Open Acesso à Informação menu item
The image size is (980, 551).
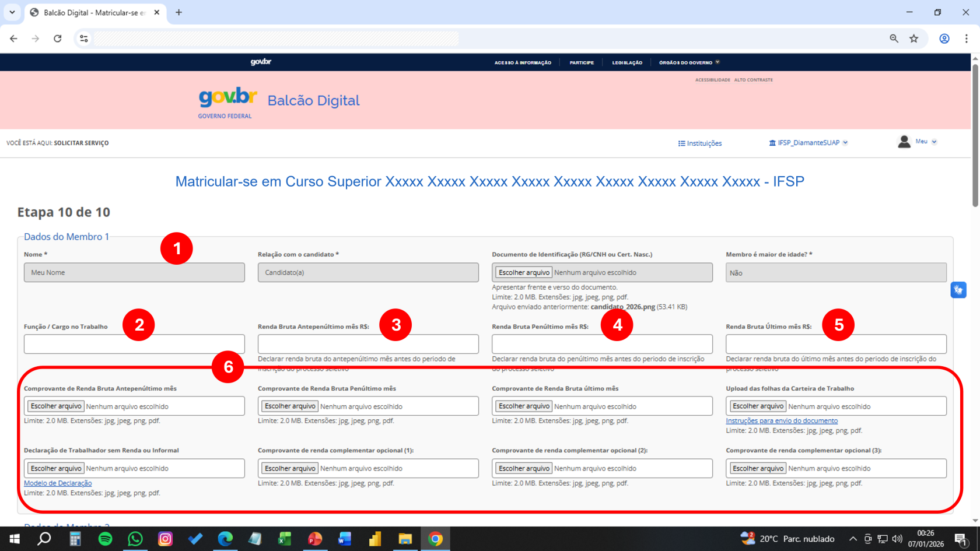point(523,62)
